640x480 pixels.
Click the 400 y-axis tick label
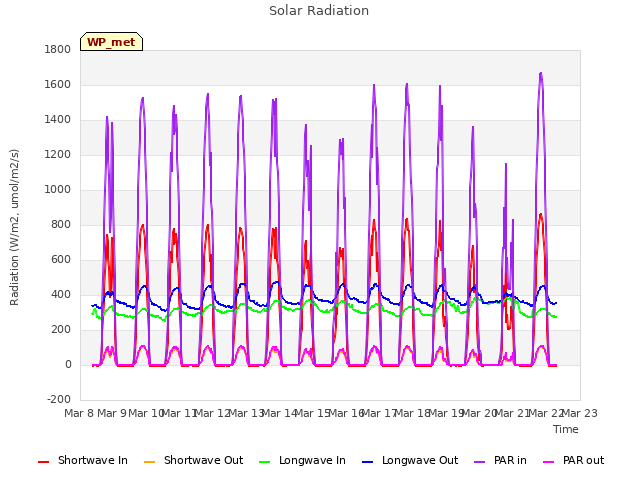pyautogui.click(x=61, y=295)
